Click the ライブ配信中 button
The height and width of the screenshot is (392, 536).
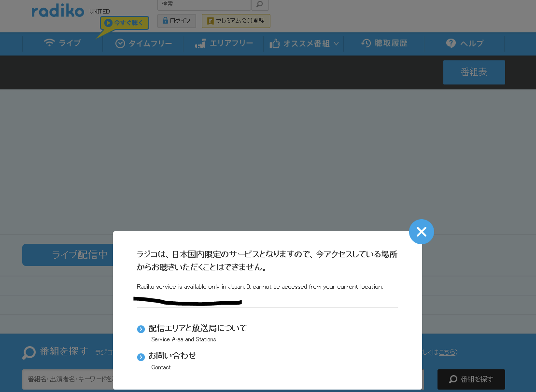point(68,254)
